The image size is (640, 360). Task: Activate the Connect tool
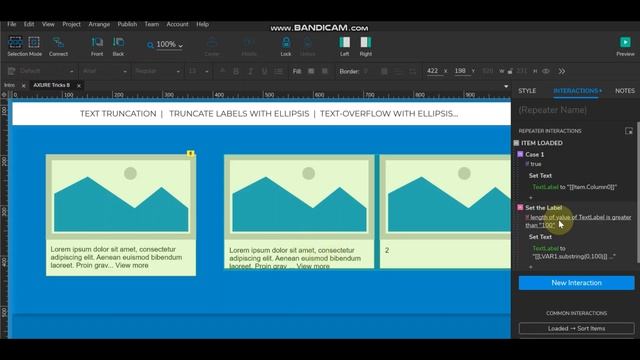[x=58, y=46]
